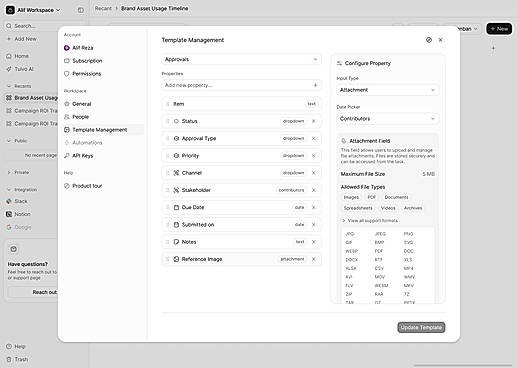Click the Update Template button
The width and height of the screenshot is (518, 368).
pos(421,328)
